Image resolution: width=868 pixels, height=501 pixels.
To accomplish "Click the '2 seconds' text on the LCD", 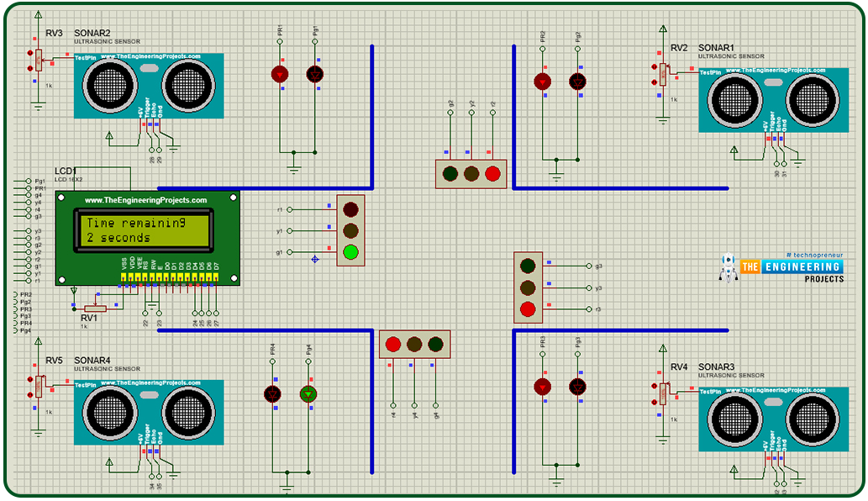I will tap(118, 238).
